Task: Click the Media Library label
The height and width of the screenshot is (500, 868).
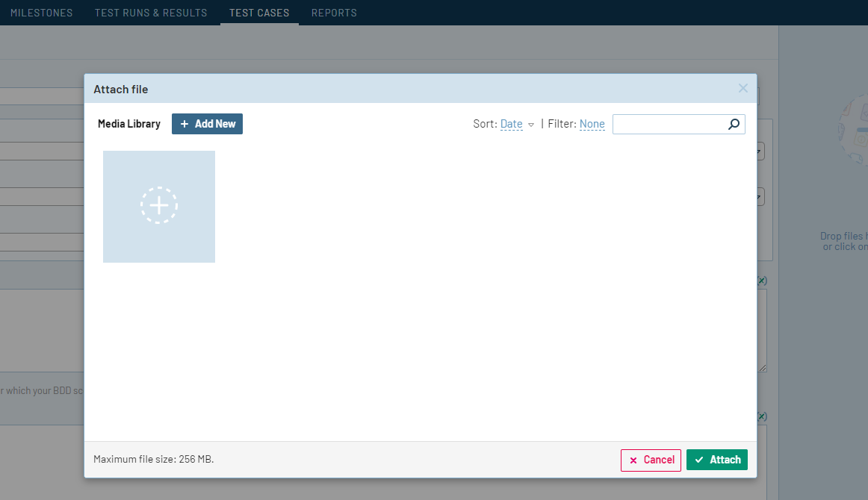Action: tap(129, 124)
